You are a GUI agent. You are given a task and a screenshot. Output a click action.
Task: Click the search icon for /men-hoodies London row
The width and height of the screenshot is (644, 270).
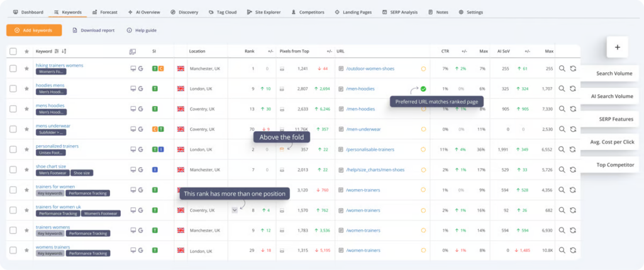(562, 89)
